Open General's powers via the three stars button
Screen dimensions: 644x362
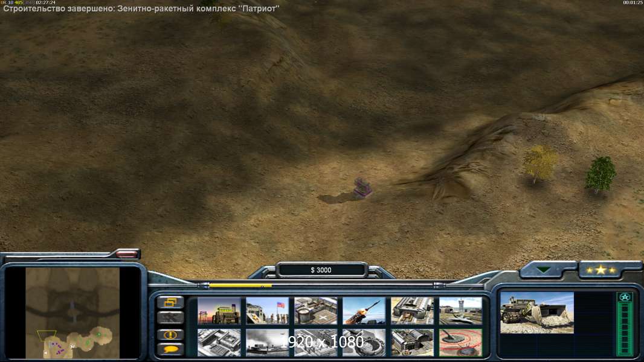(601, 270)
